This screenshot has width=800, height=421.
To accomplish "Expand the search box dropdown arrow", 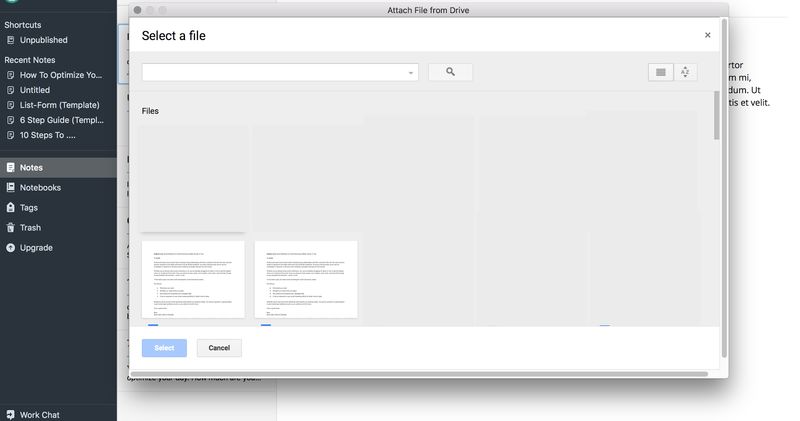I will tap(412, 73).
